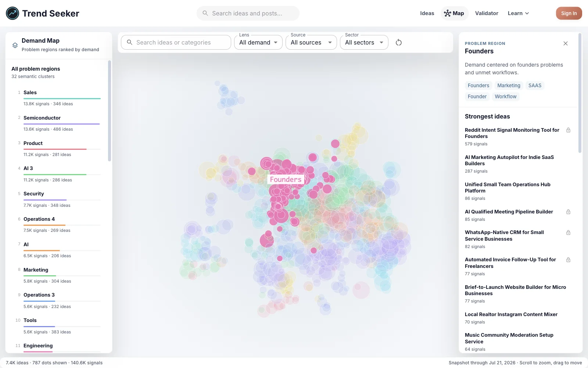The image size is (588, 368).
Task: Click the Sales teal demand bar
Action: [x=62, y=99]
